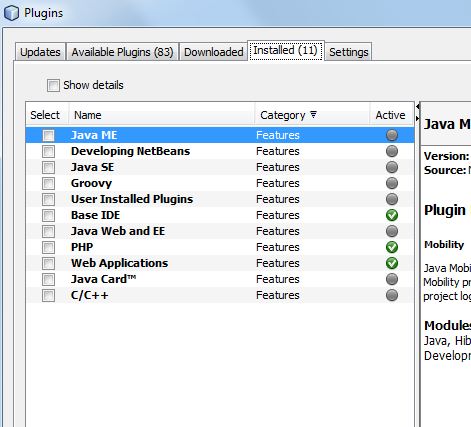
Task: Check the Web Applications checkbox
Action: pyautogui.click(x=48, y=263)
